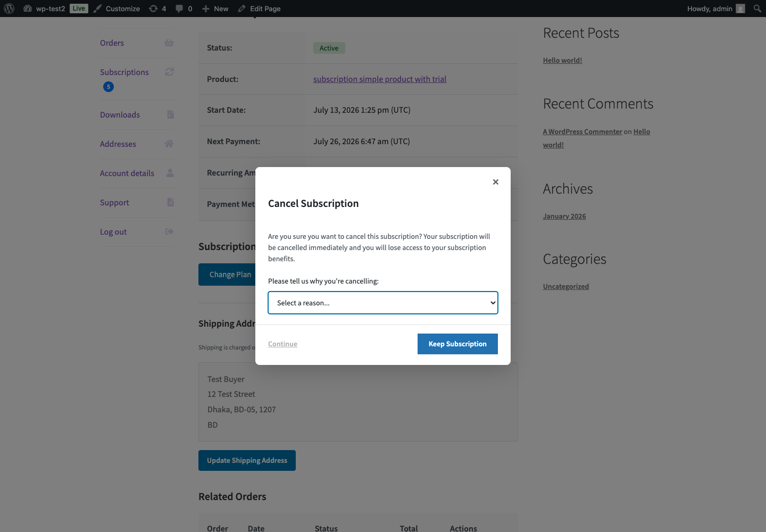The height and width of the screenshot is (532, 766).
Task: Open Customize in the admin bar
Action: point(117,9)
